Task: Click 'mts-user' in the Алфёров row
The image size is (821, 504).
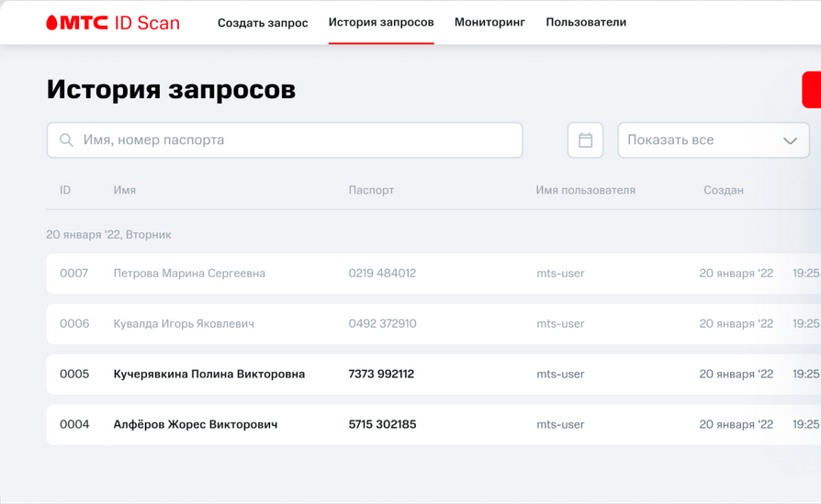Action: (x=560, y=424)
